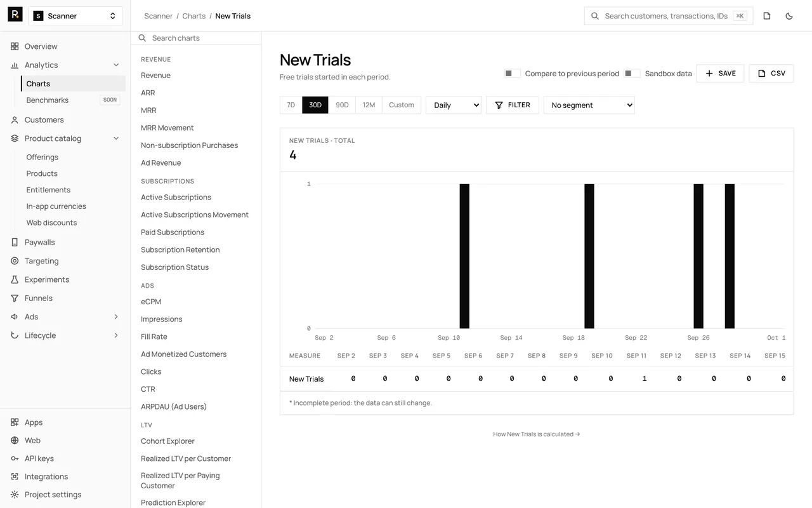Screen dimensions: 812x508
Task: Open the Overview grid icon
Action: point(15,46)
